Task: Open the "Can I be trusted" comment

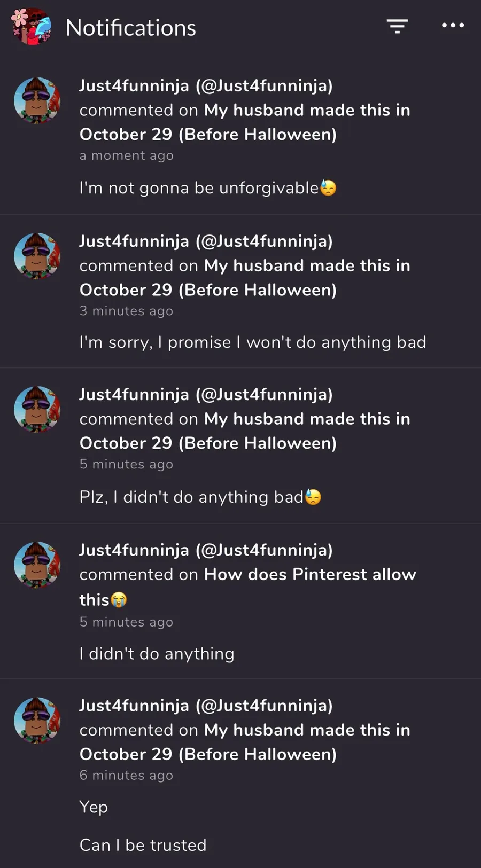Action: (143, 845)
